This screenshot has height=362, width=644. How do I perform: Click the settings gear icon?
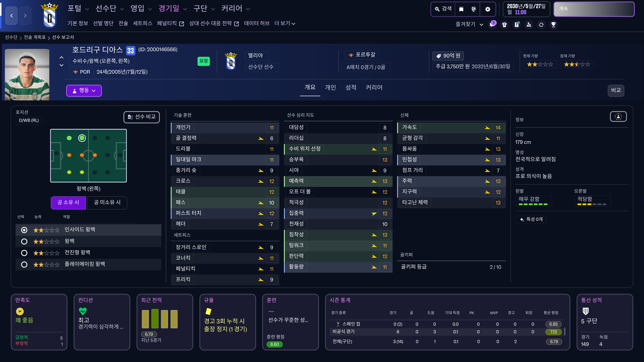coord(488,9)
